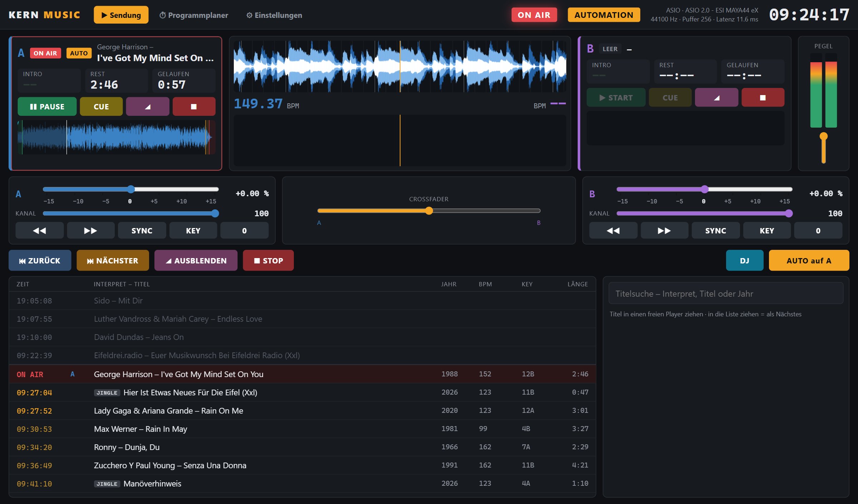Click deck A REST time 2:46

coord(104,85)
